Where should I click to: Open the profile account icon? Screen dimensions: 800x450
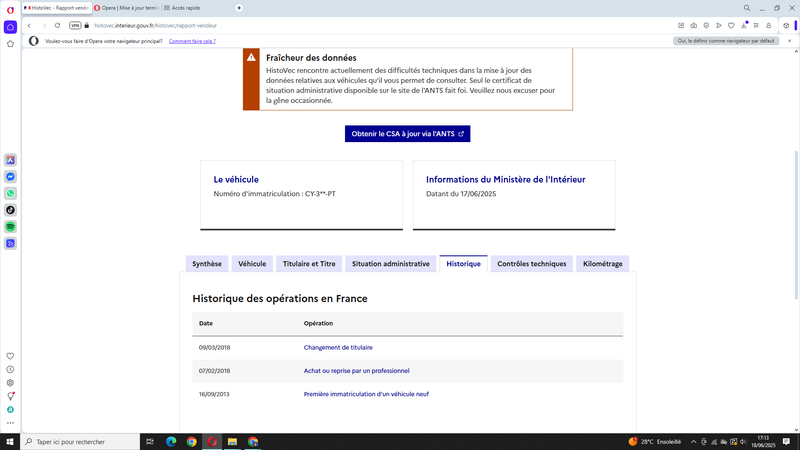click(x=769, y=26)
